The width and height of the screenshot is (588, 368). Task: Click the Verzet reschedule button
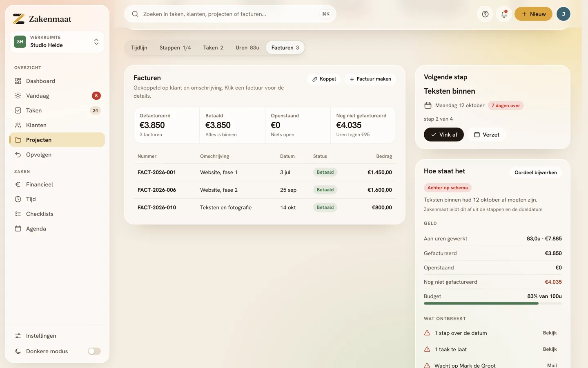click(487, 135)
